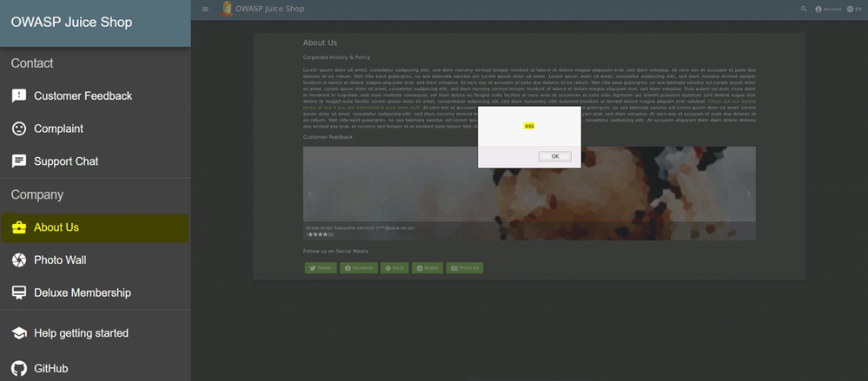868x381 pixels.
Task: Click the About Us briefcase icon
Action: (19, 227)
